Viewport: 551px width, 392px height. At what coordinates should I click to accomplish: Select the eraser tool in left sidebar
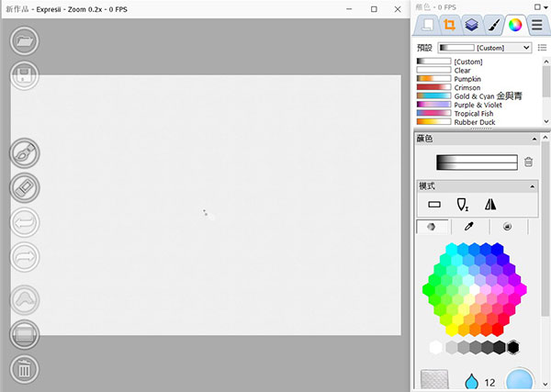pos(24,188)
